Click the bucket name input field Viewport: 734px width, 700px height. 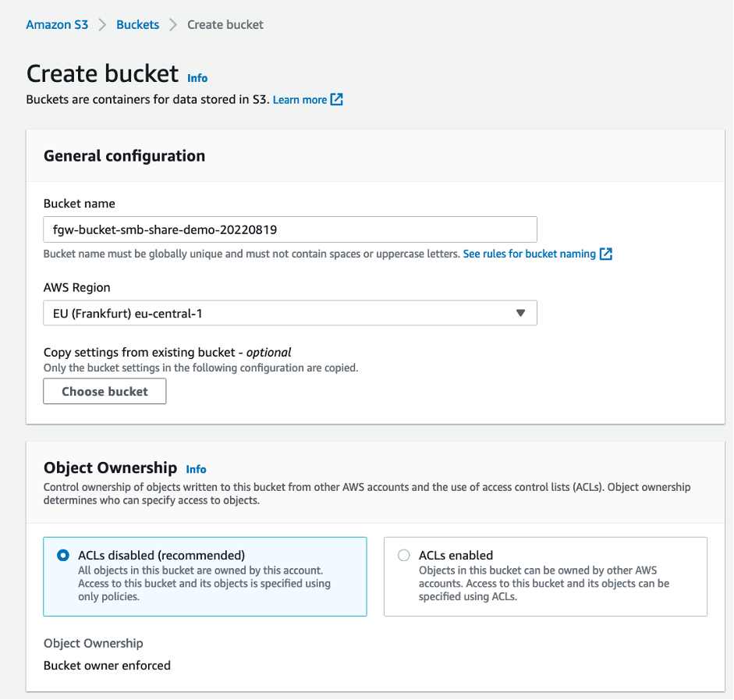pos(289,229)
